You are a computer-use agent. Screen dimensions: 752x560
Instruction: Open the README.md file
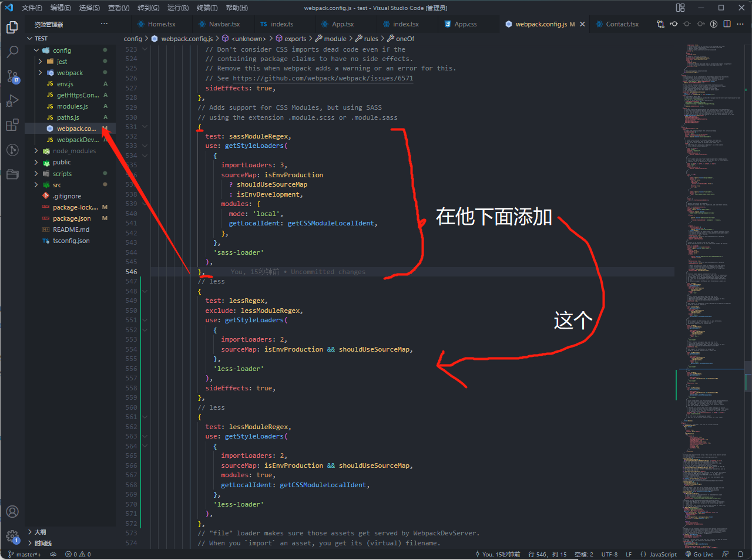click(x=70, y=230)
